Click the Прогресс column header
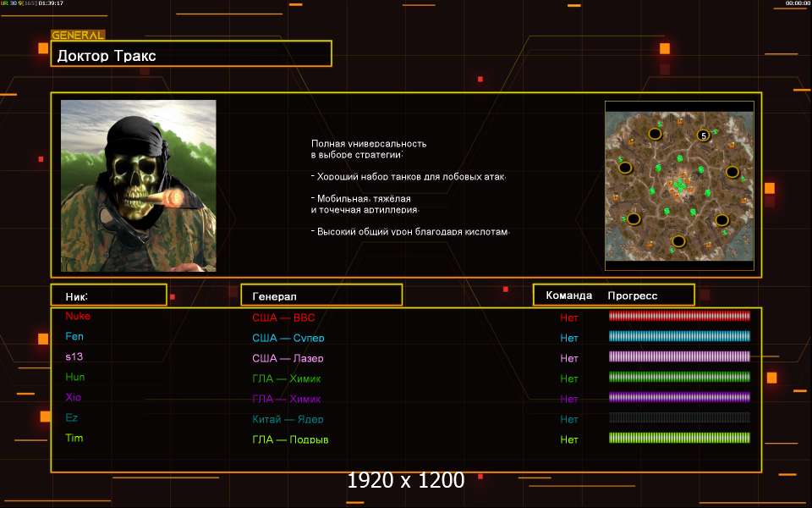This screenshot has height=508, width=812. (x=633, y=295)
